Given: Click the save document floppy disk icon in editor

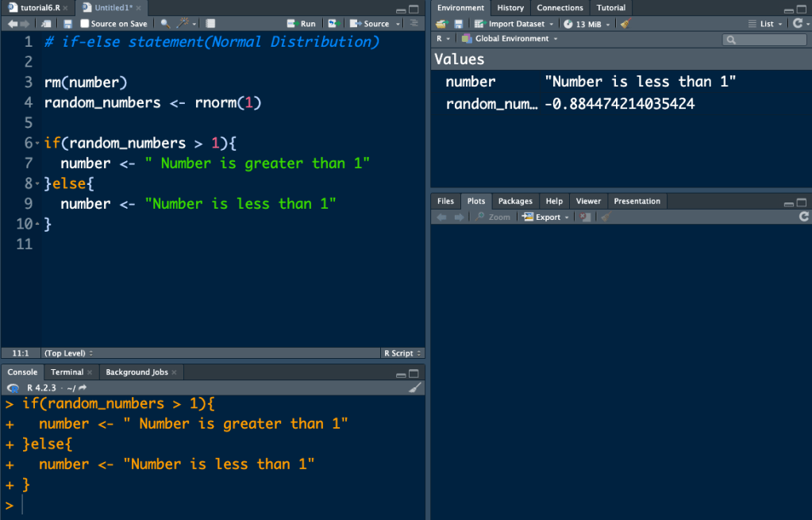Looking at the screenshot, I should 68,24.
